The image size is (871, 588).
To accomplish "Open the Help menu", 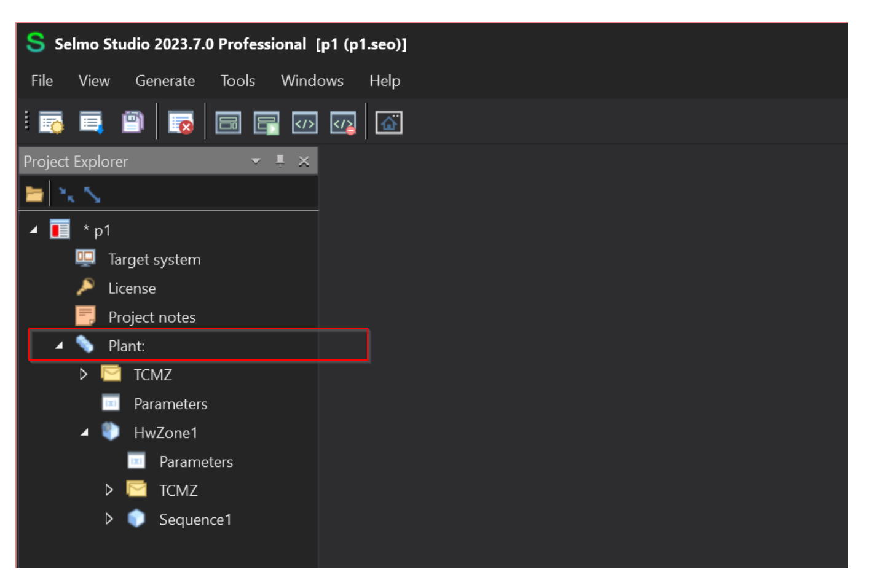I will click(x=385, y=81).
